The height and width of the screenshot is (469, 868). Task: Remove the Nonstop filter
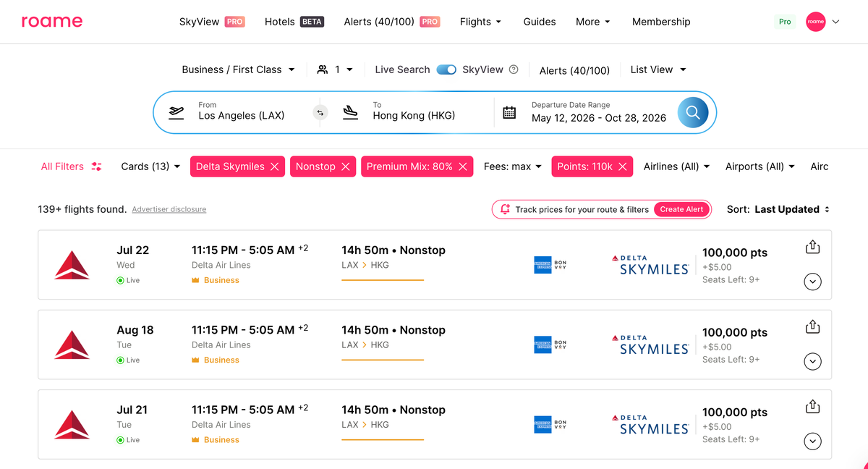[x=346, y=166]
